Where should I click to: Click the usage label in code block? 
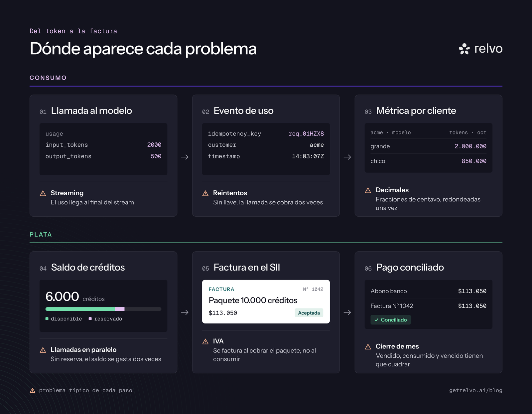(x=54, y=134)
